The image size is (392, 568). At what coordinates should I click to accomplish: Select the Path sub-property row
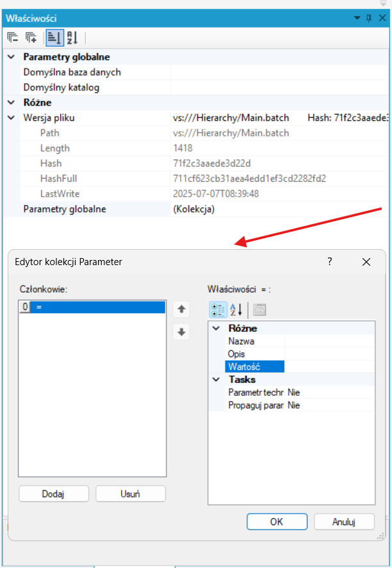point(204,133)
